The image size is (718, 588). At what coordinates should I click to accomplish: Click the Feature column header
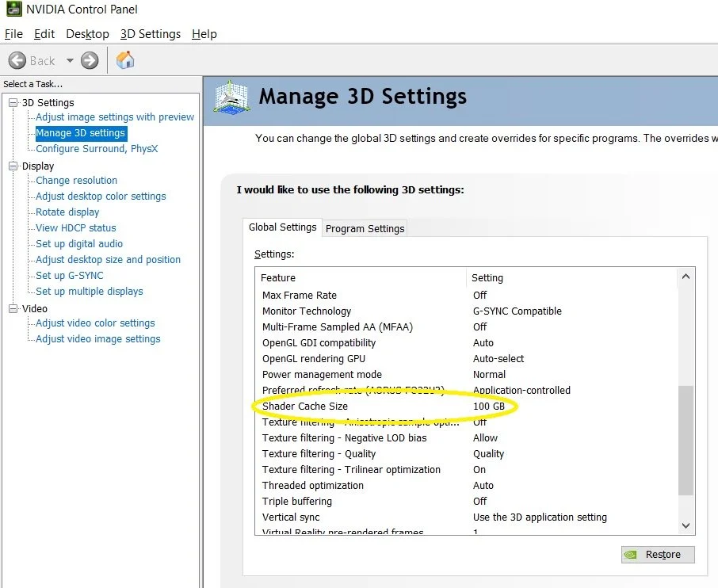361,278
